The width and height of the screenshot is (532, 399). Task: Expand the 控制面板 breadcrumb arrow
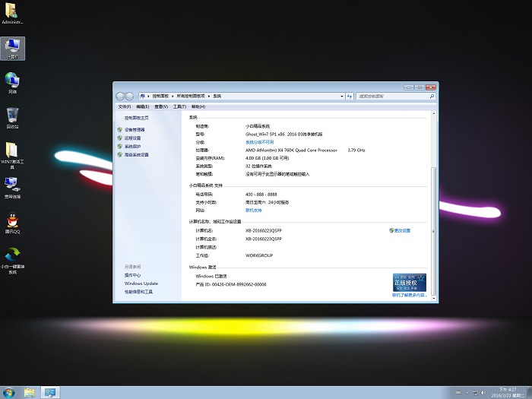coord(173,97)
